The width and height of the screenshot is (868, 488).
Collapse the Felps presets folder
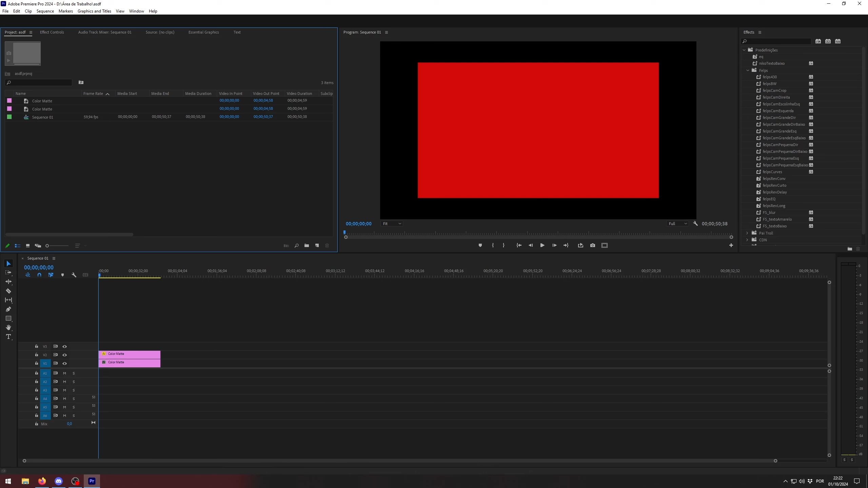click(748, 70)
